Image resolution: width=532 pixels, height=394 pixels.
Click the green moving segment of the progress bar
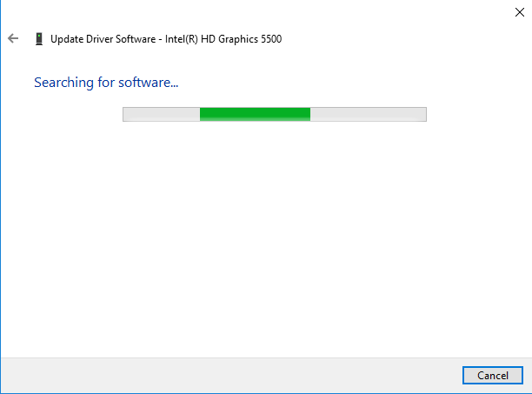click(255, 114)
